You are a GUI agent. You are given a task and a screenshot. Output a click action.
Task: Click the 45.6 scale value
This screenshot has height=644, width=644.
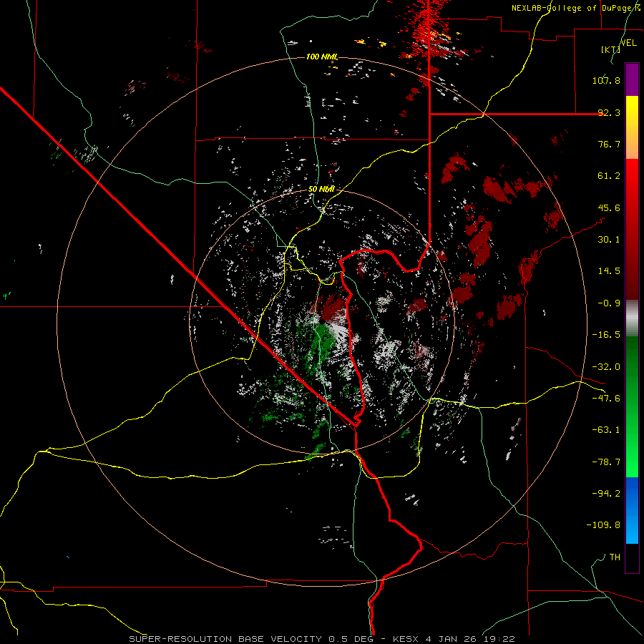point(609,208)
